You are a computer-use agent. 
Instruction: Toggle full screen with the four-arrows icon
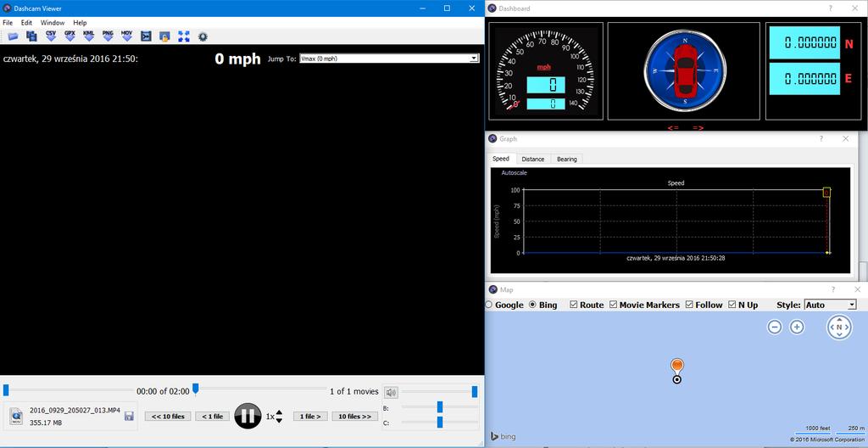[x=184, y=36]
